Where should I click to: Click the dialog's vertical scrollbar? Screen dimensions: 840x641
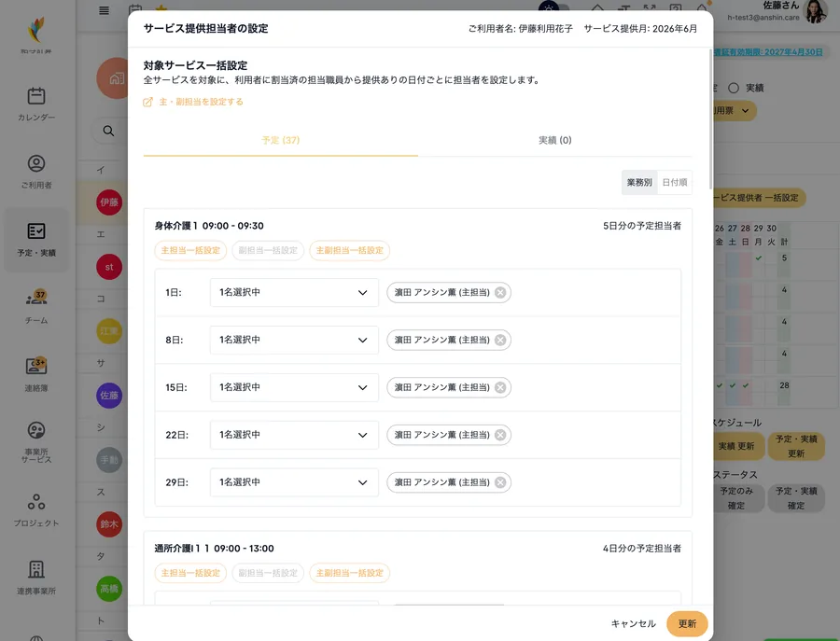tap(711, 118)
